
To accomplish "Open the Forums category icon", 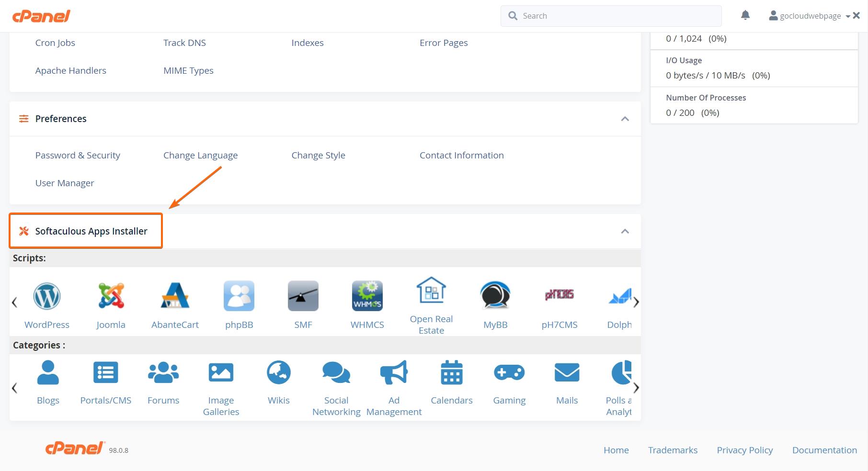I will (163, 372).
